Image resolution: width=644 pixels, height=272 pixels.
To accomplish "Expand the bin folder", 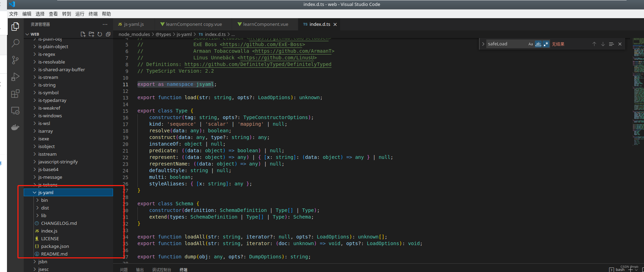I will point(37,200).
